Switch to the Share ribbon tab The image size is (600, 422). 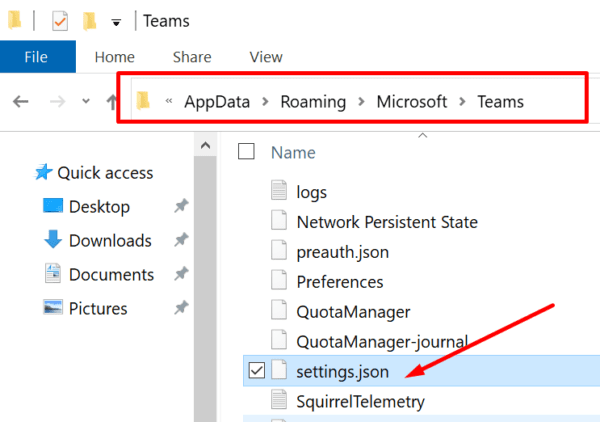coord(192,57)
